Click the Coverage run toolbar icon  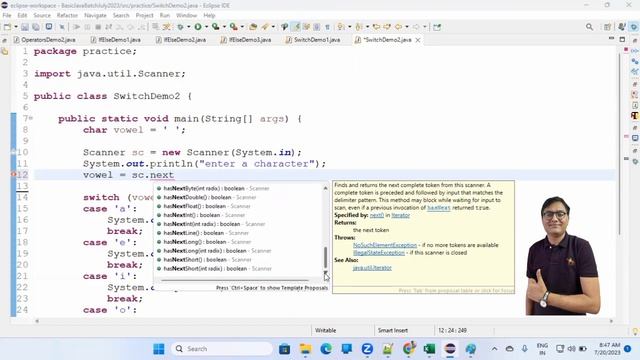[216, 27]
